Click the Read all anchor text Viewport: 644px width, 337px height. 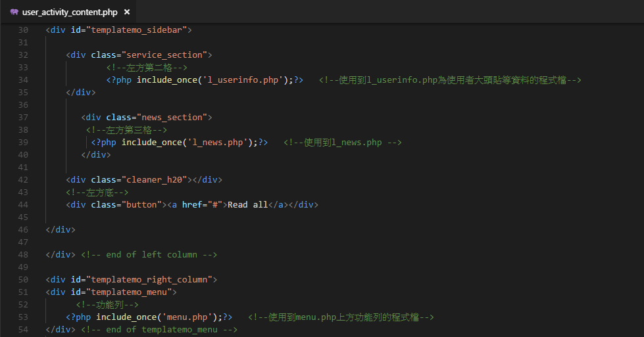click(x=247, y=204)
